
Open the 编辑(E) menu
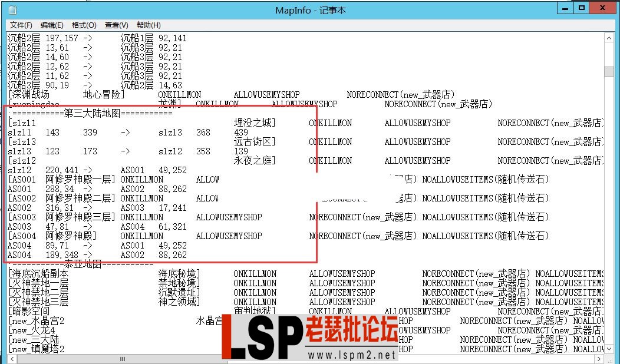click(52, 25)
